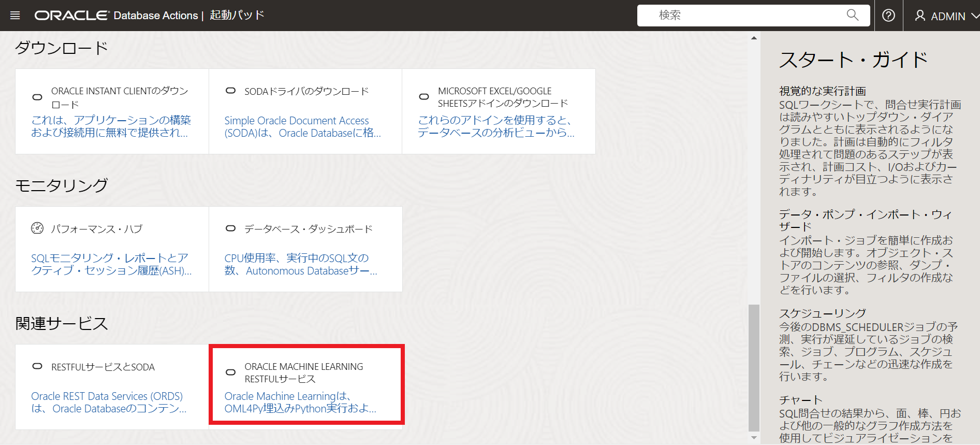The image size is (980, 445).
Task: Click the これらのアドインを使用すると description text
Action: (x=496, y=126)
